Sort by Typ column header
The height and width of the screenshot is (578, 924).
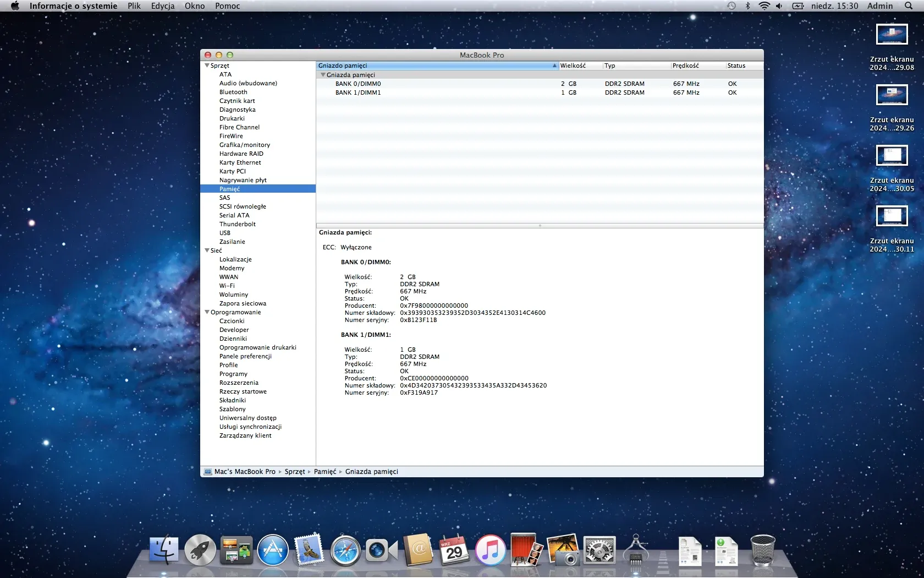[636, 66]
